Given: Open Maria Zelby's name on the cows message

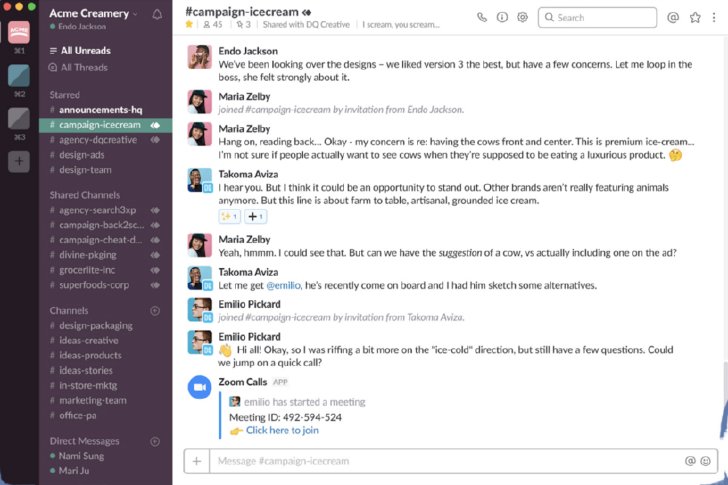Looking at the screenshot, I should point(244,129).
